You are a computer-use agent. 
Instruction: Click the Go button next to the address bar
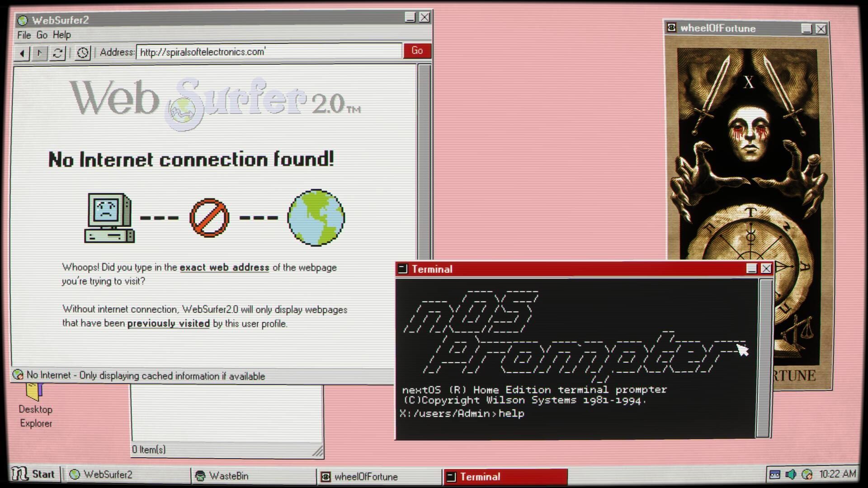[416, 51]
